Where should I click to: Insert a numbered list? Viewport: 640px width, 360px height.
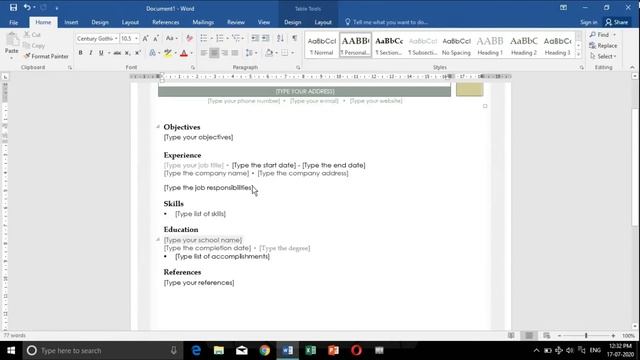click(x=220, y=38)
